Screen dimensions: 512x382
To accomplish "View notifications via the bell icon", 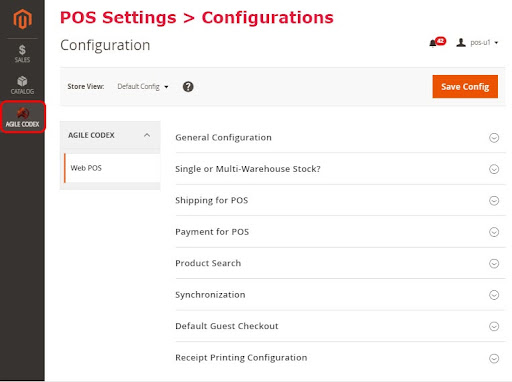I will (x=437, y=42).
